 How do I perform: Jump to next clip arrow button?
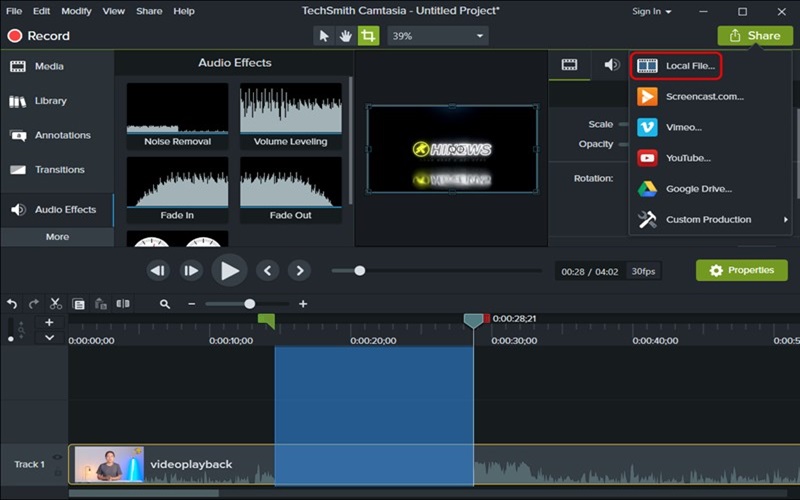(299, 270)
